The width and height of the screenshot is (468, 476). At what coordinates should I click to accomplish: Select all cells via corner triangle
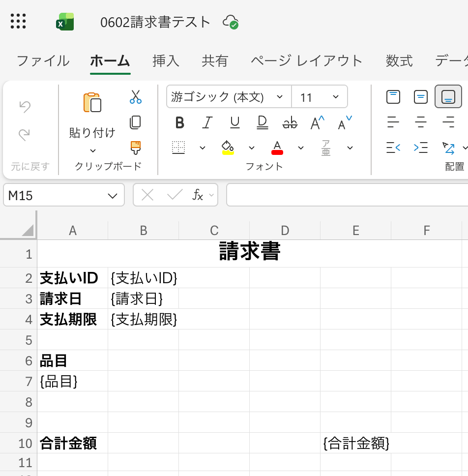[x=28, y=231]
